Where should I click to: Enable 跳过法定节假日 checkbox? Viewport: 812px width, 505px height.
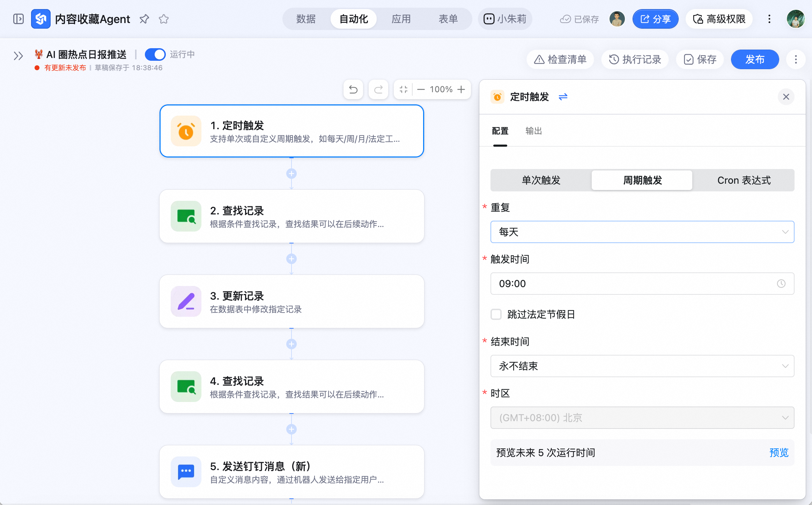point(496,314)
